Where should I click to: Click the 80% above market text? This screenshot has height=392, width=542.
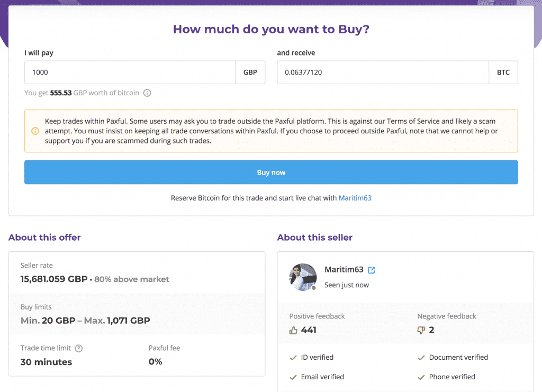click(132, 279)
